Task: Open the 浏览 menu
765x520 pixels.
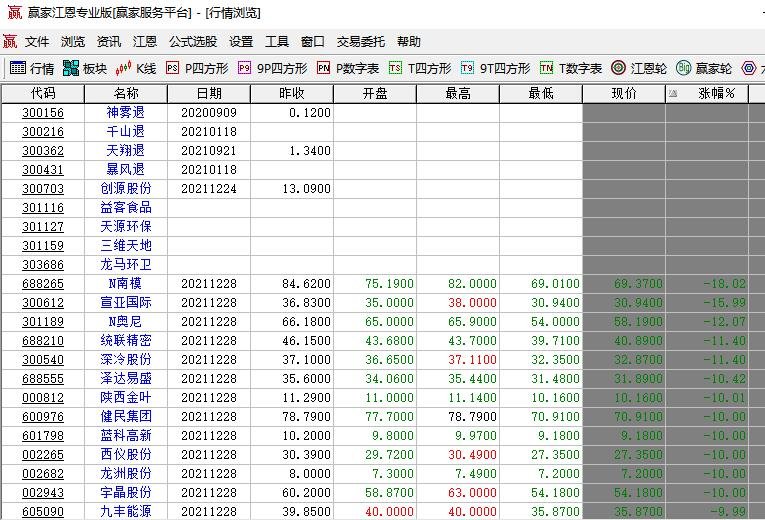Action: [x=73, y=42]
